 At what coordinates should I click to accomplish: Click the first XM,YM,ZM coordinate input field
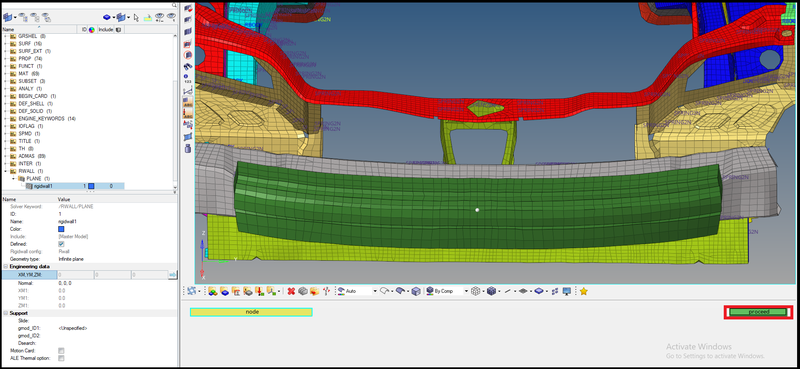pos(76,275)
